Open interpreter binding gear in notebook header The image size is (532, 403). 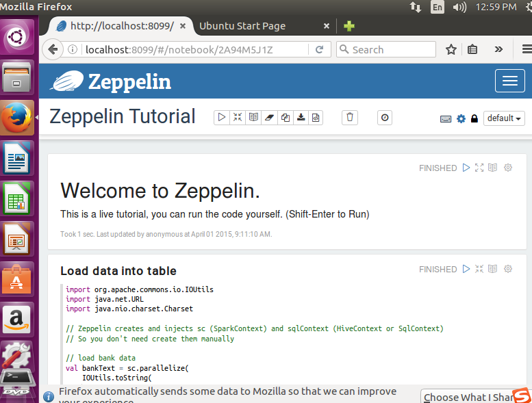point(461,118)
